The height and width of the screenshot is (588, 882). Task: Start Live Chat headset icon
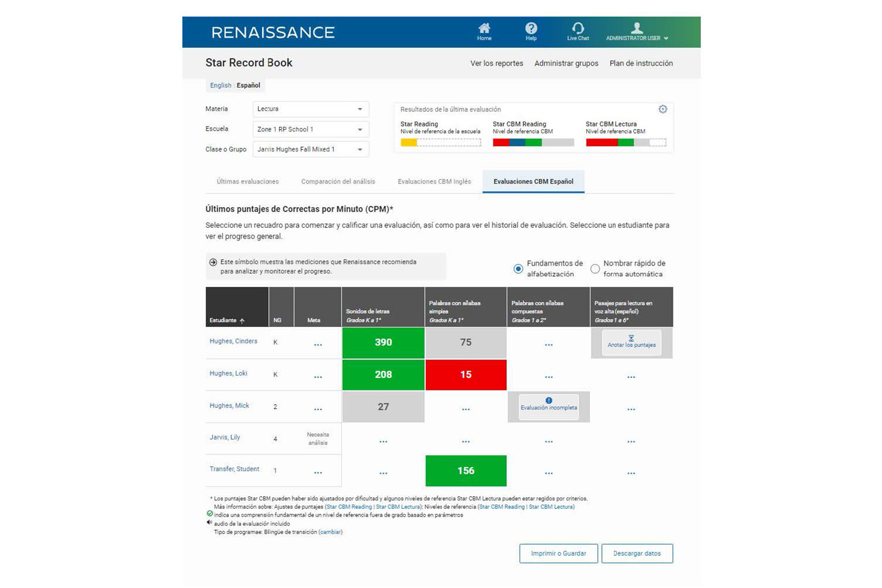coord(578,29)
